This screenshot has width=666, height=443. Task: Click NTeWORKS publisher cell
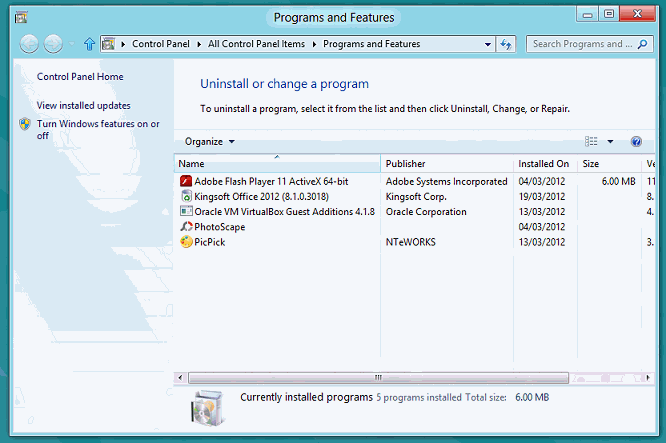point(410,242)
